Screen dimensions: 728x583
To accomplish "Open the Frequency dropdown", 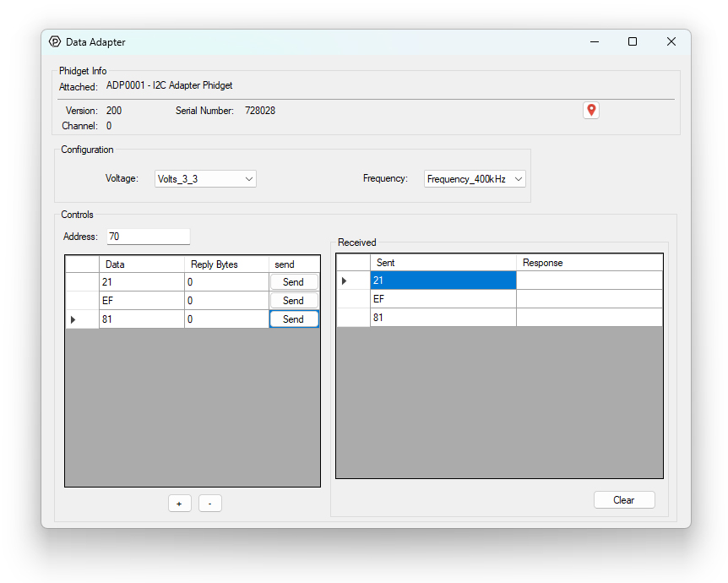I will pos(475,179).
